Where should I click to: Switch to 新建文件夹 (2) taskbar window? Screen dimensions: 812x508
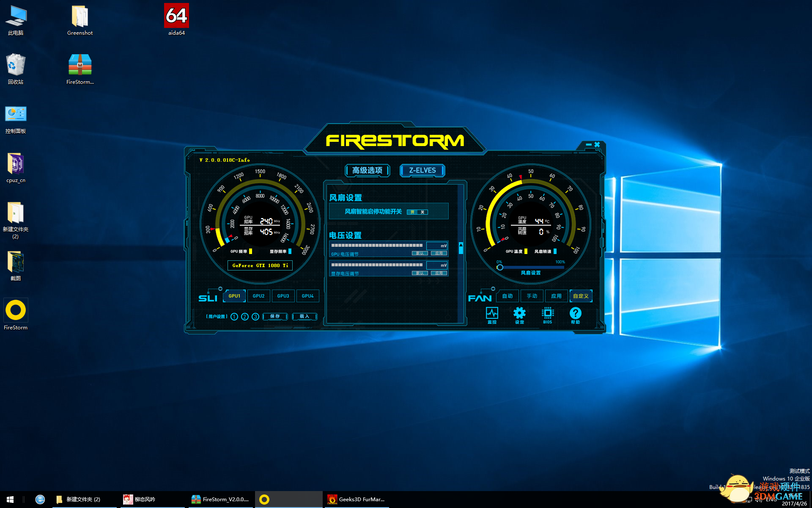(84, 500)
